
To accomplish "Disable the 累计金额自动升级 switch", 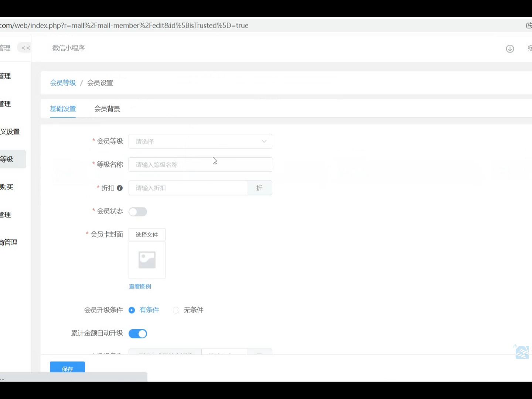I will coord(138,334).
